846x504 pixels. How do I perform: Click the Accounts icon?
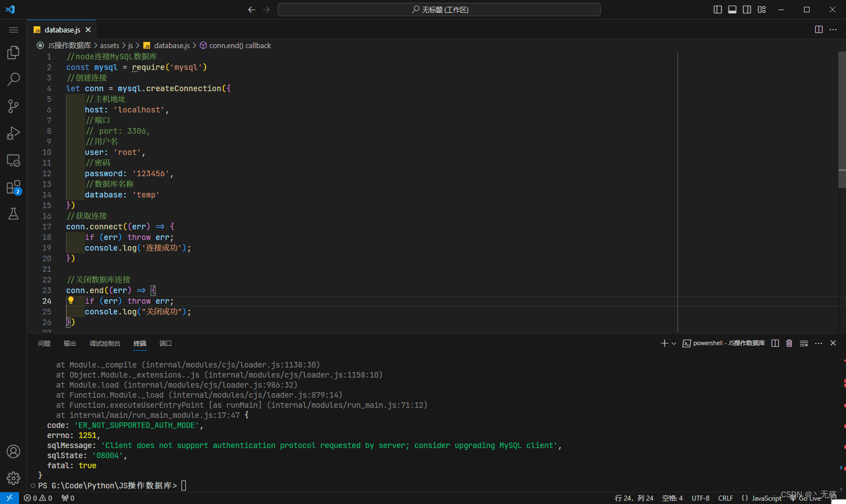tap(13, 451)
